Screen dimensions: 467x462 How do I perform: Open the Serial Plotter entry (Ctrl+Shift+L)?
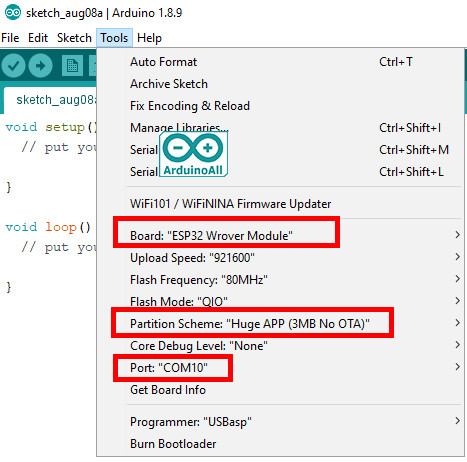coord(280,172)
